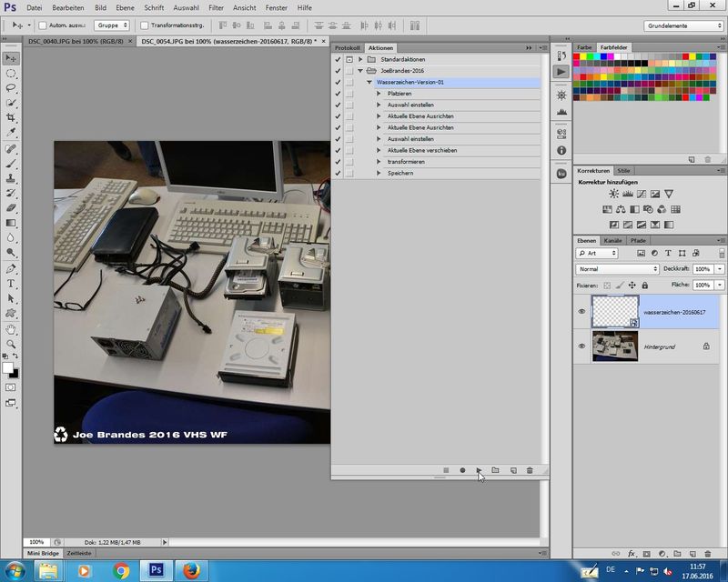Click the record button in Aktionen panel
The width and height of the screenshot is (728, 582).
(462, 470)
